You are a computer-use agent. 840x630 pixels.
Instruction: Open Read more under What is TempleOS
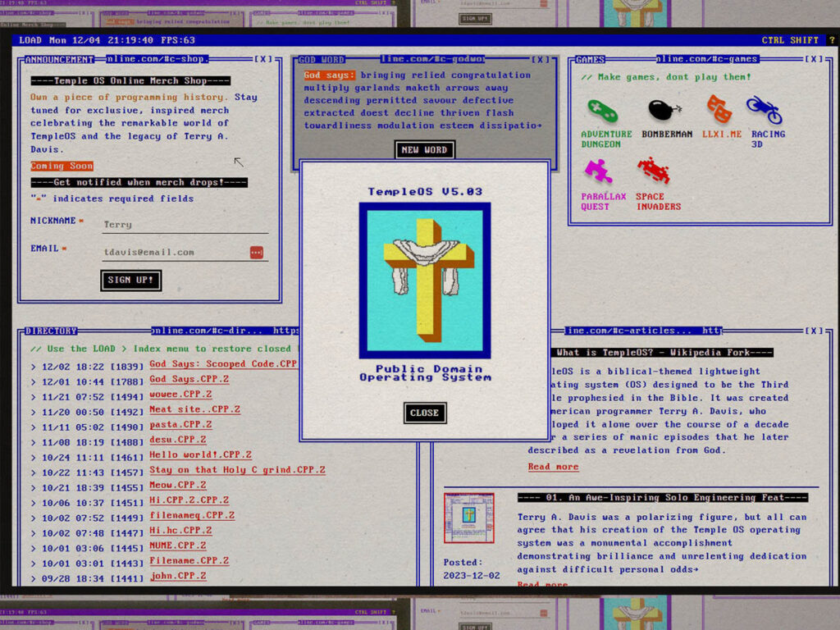(554, 467)
